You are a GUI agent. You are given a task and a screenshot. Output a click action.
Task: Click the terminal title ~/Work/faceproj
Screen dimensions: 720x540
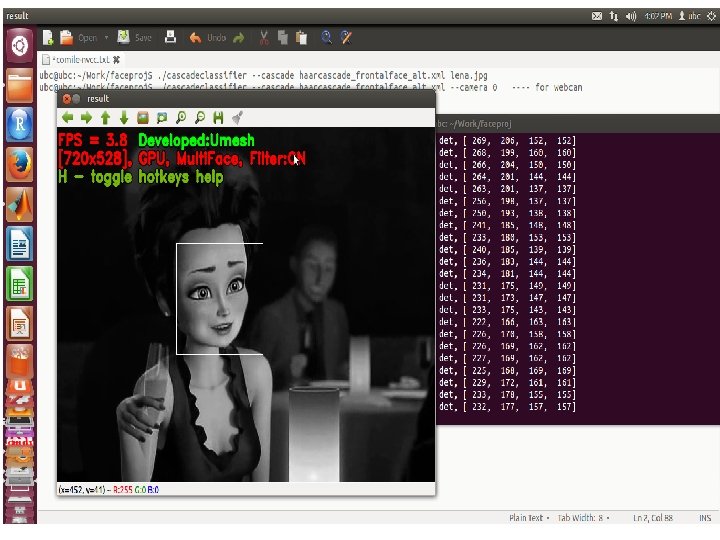[x=475, y=124]
